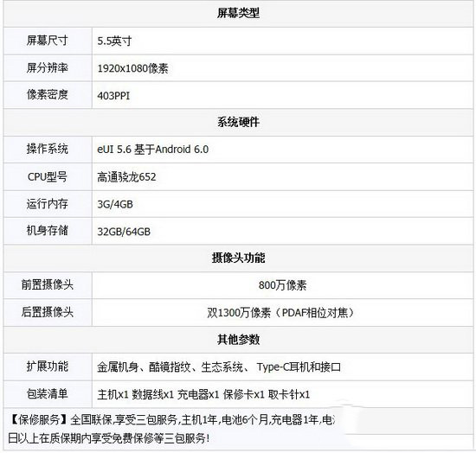Click the 32GB/64GB value
This screenshot has width=476, height=453.
pos(124,232)
